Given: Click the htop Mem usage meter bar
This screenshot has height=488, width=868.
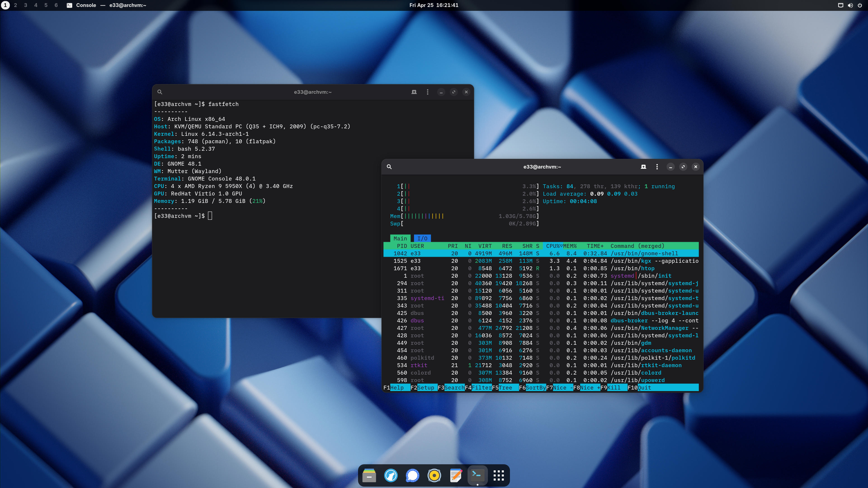Looking at the screenshot, I should (465, 216).
